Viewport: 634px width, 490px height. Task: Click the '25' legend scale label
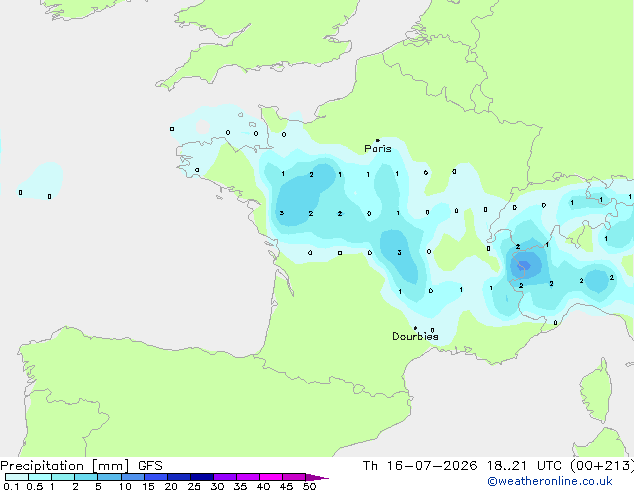click(194, 486)
